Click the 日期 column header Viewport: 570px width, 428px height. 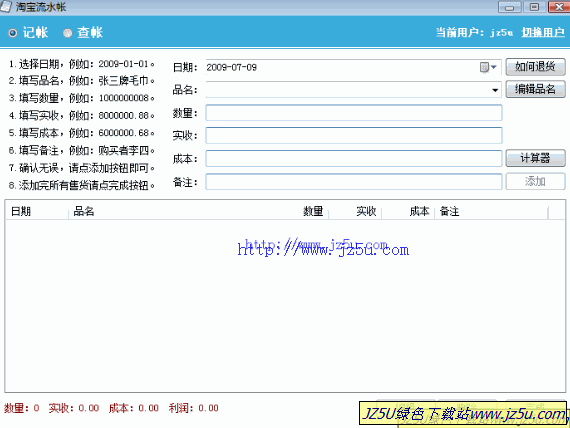click(36, 211)
